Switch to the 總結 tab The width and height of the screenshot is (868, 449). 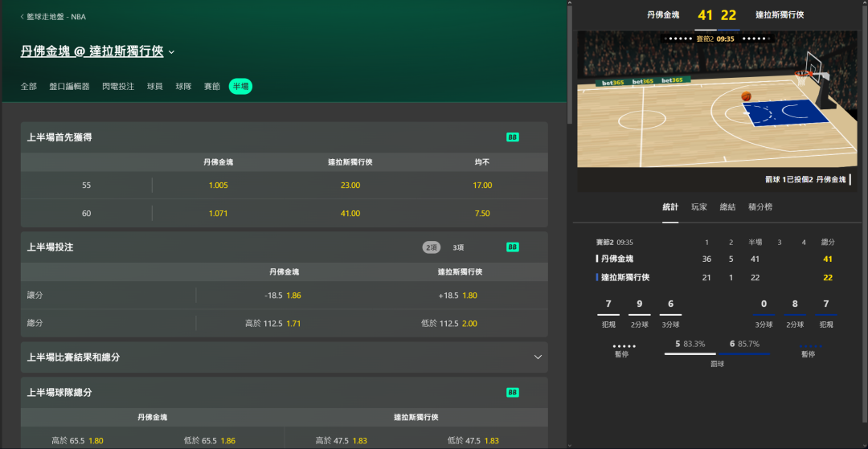[x=727, y=207]
